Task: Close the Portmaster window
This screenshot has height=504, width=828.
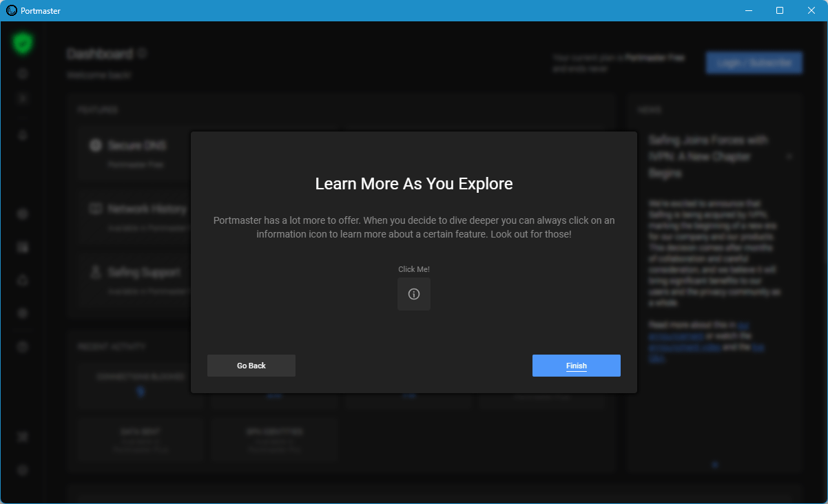Action: coord(811,10)
